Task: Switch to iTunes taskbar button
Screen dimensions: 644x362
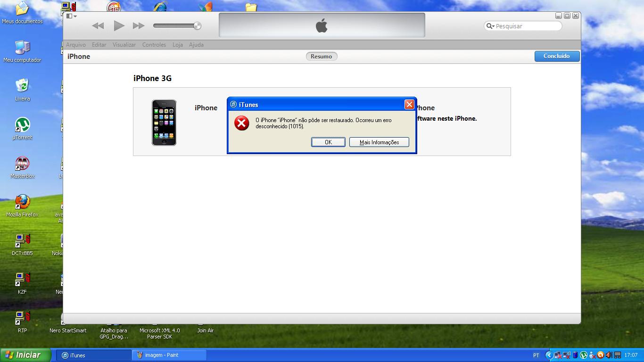Action: coord(93,355)
